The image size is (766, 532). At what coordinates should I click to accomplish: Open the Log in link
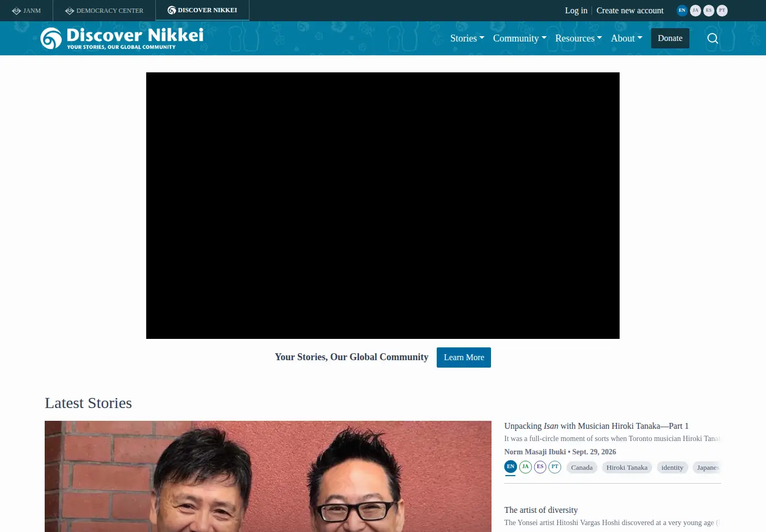click(576, 11)
